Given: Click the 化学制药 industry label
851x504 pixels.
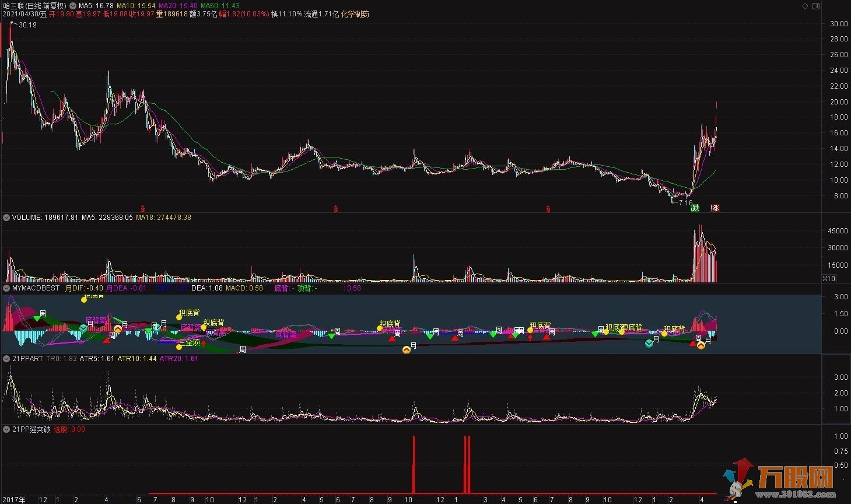Looking at the screenshot, I should 355,14.
